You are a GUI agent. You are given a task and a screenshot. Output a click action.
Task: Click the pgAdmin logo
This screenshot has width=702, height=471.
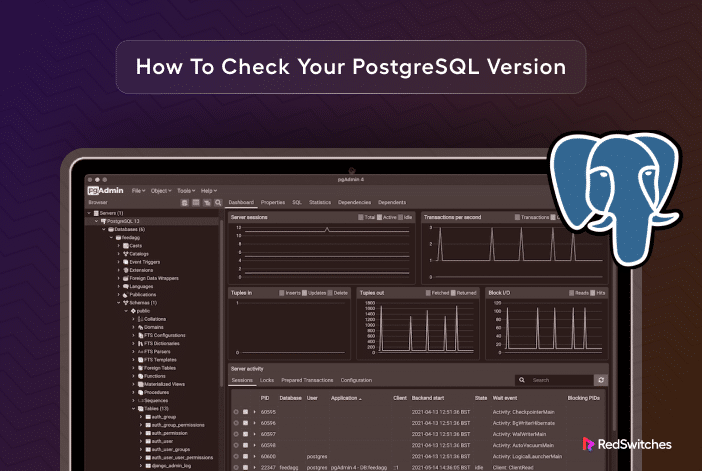click(105, 191)
